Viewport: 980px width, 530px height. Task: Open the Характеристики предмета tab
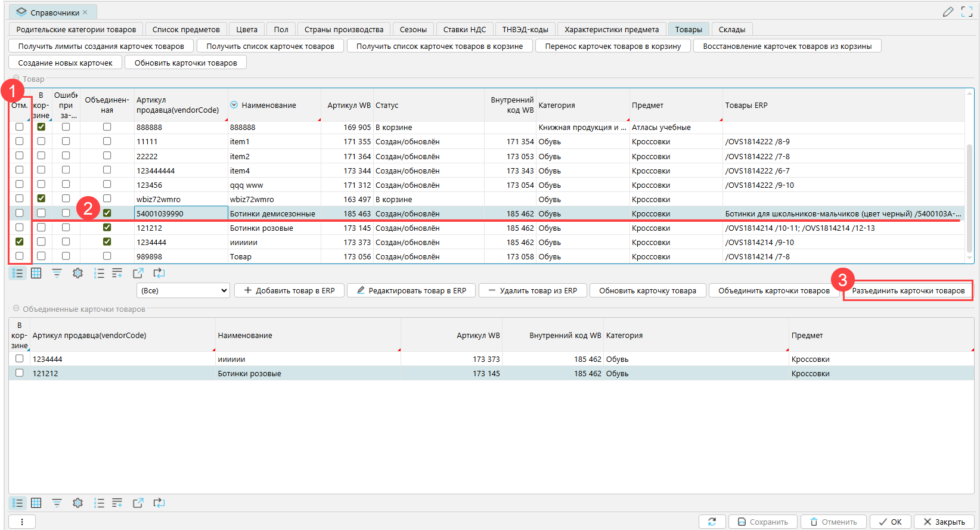tap(612, 29)
